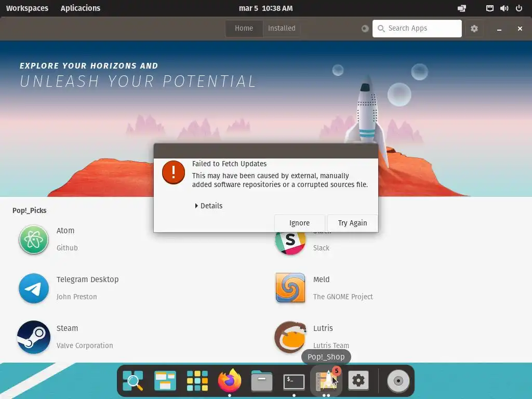Viewport: 532px width, 399px height.
Task: Click the Pop!_Picks heading
Action: coord(30,210)
